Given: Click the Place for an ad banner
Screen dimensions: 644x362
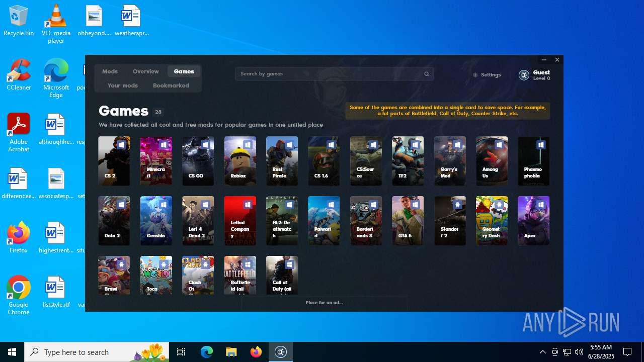Looking at the screenshot, I should pyautogui.click(x=324, y=303).
